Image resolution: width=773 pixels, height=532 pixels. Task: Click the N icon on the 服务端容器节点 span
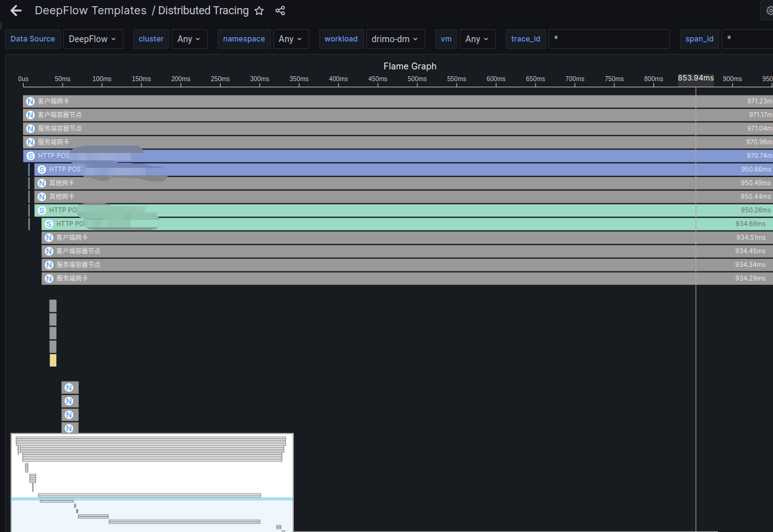click(x=30, y=128)
